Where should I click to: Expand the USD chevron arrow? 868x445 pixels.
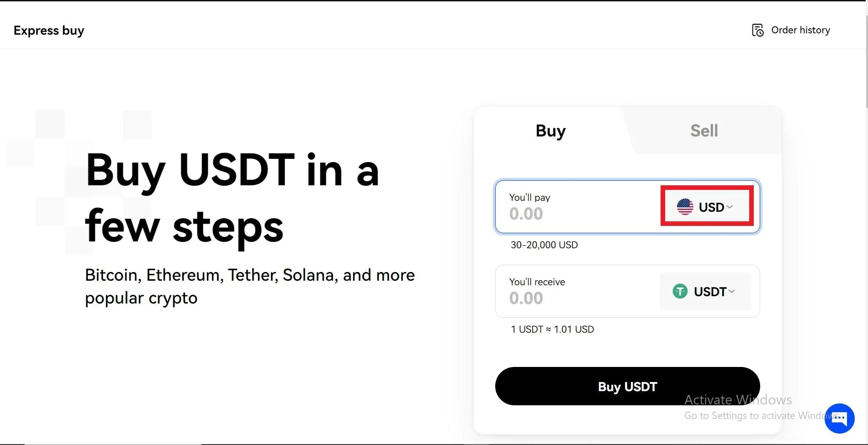[x=730, y=207]
